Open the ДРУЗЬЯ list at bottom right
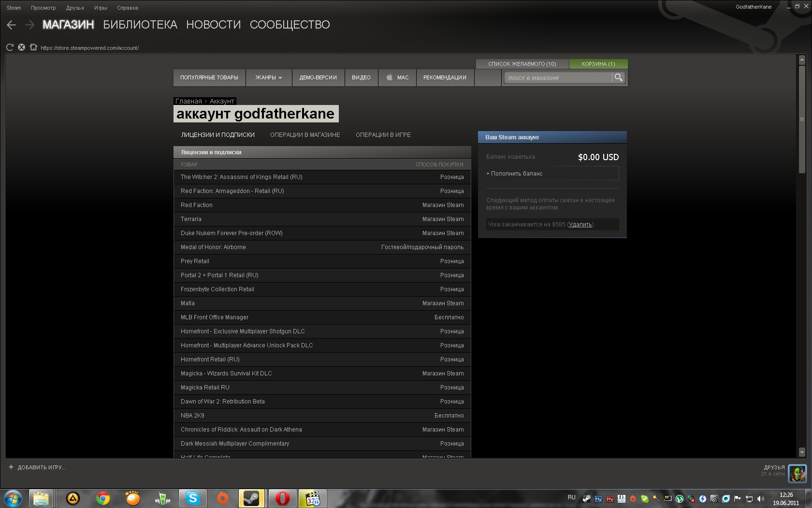Image resolution: width=812 pixels, height=508 pixels. [x=774, y=467]
